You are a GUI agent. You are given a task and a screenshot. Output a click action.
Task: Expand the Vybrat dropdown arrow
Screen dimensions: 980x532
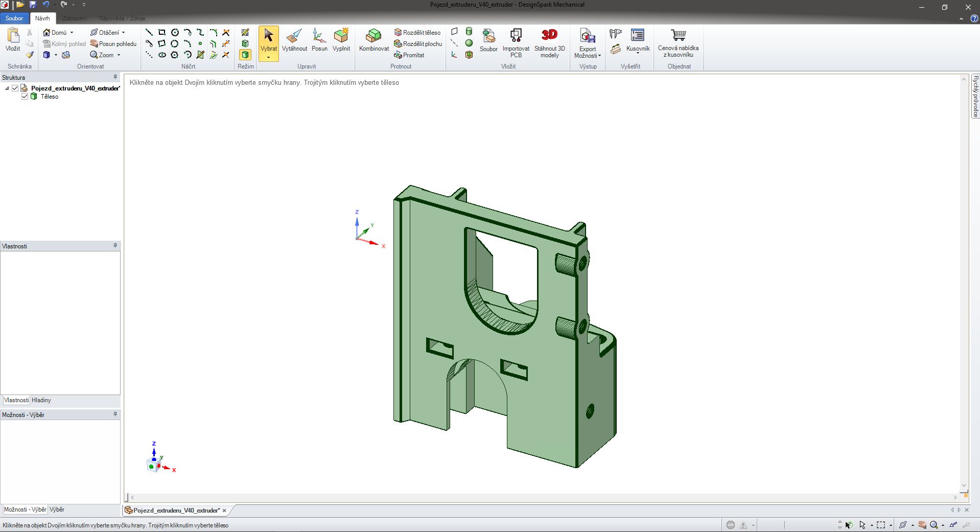click(268, 58)
